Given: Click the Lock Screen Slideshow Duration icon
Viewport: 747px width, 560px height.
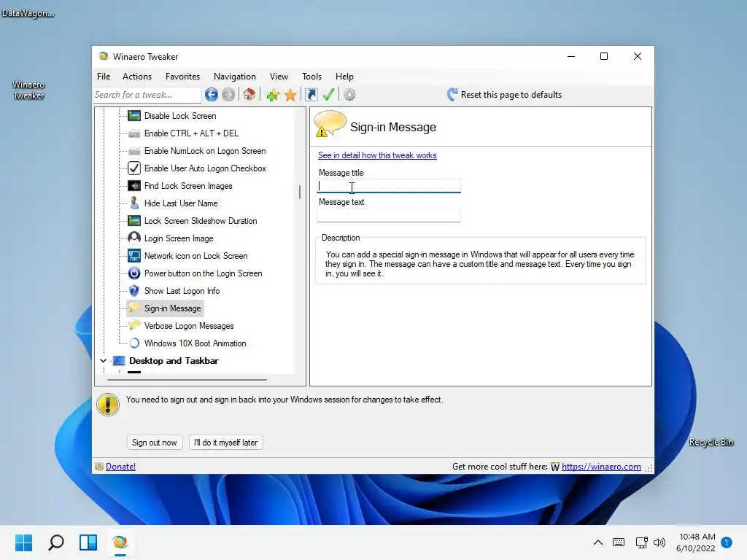Looking at the screenshot, I should point(134,221).
